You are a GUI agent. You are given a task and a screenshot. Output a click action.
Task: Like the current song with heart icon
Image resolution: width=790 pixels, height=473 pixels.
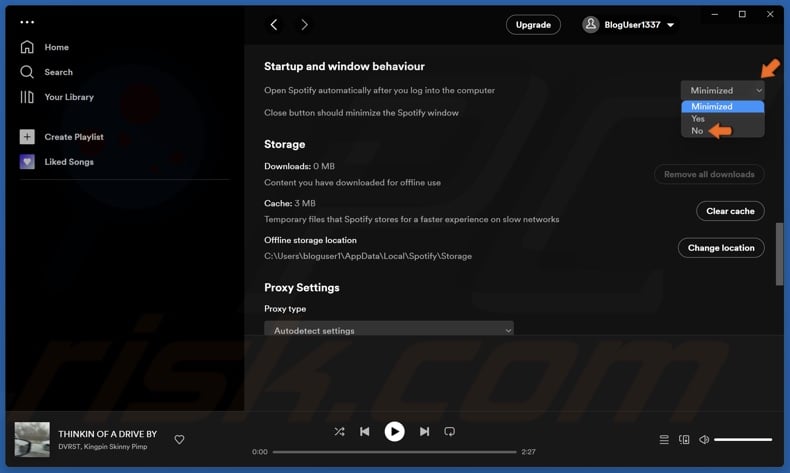[x=179, y=439]
